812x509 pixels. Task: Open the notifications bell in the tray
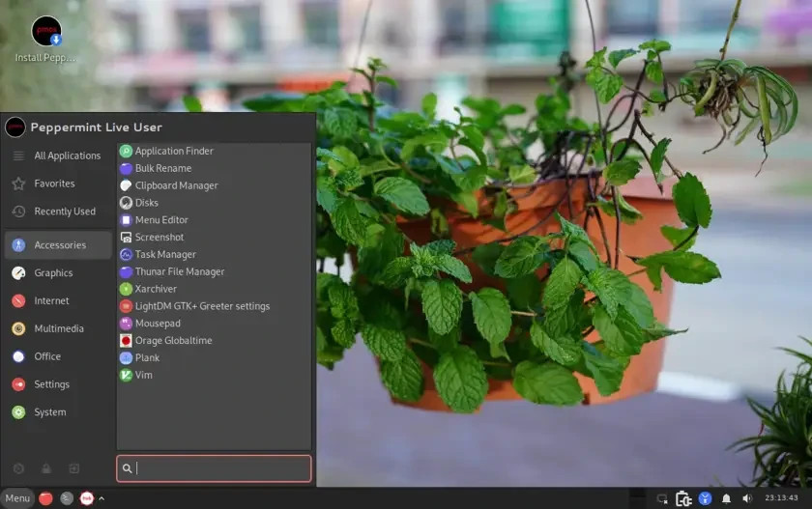click(726, 498)
